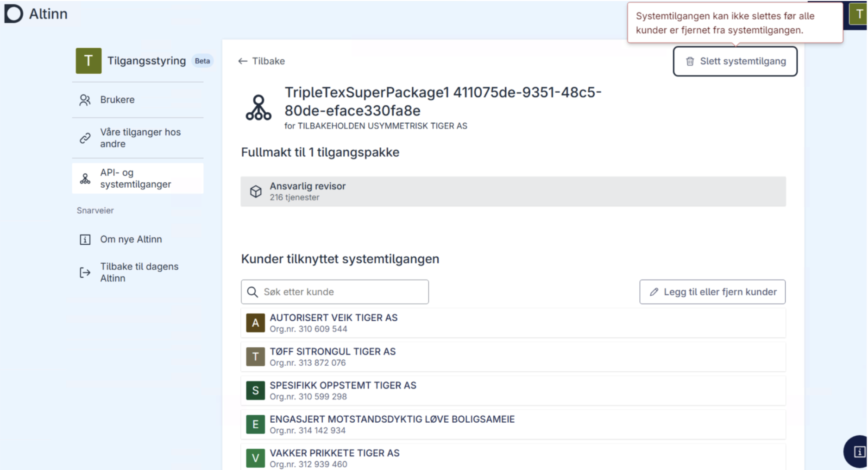Expand the Ansvarlig revisor access package
868x470 pixels.
(x=513, y=191)
